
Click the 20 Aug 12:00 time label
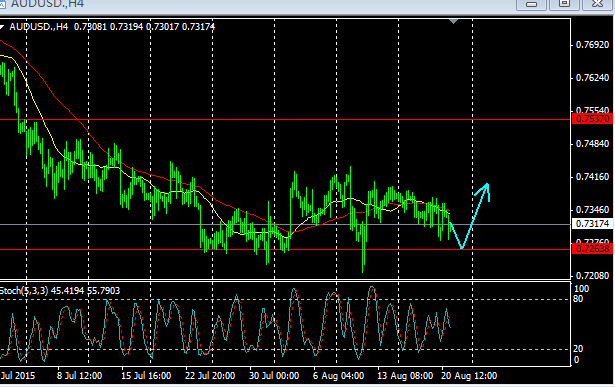pyautogui.click(x=469, y=376)
